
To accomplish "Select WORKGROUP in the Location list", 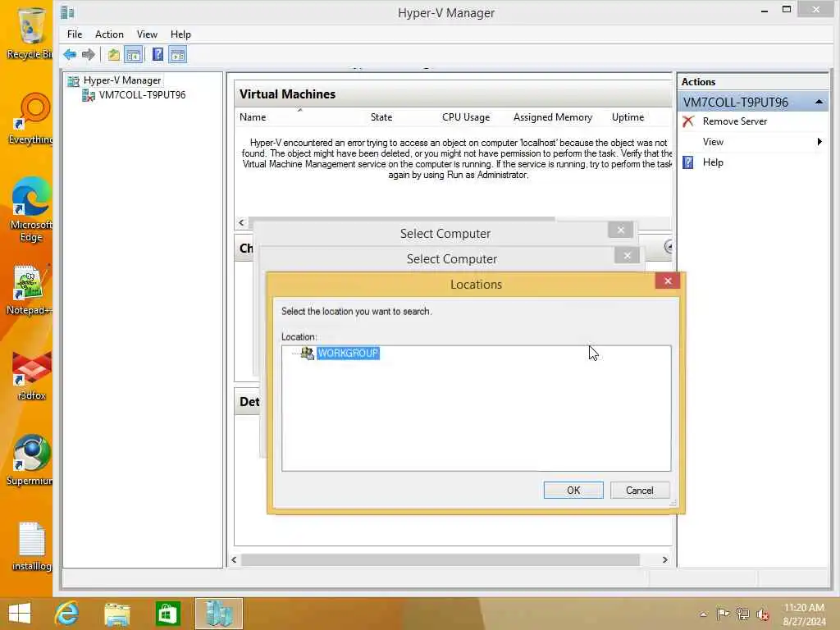I will [348, 353].
